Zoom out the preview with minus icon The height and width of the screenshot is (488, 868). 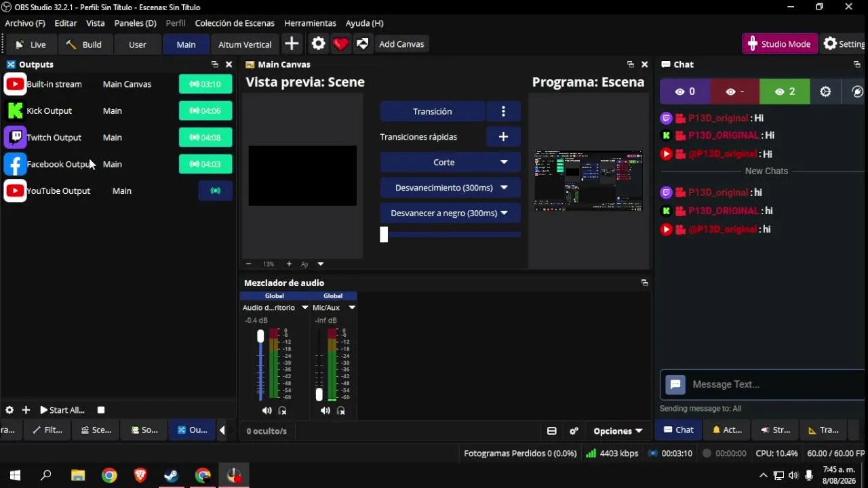249,264
